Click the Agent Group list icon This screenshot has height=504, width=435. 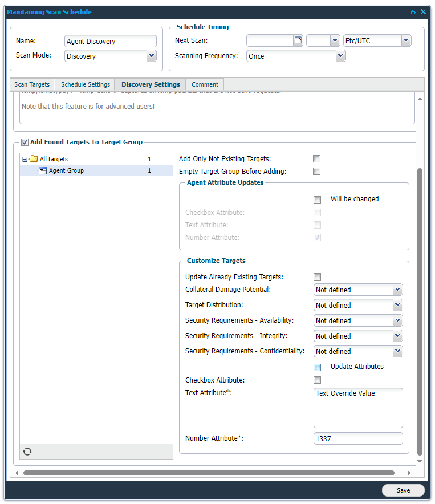(43, 171)
